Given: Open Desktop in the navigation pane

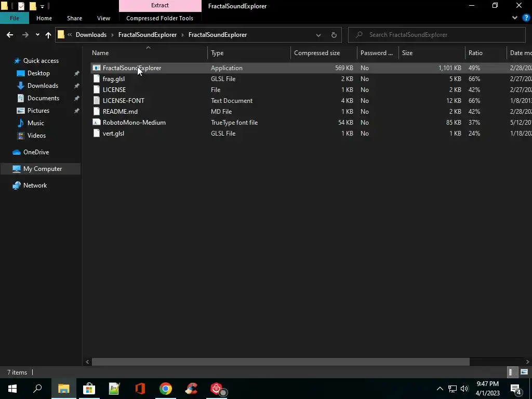Looking at the screenshot, I should [38, 73].
